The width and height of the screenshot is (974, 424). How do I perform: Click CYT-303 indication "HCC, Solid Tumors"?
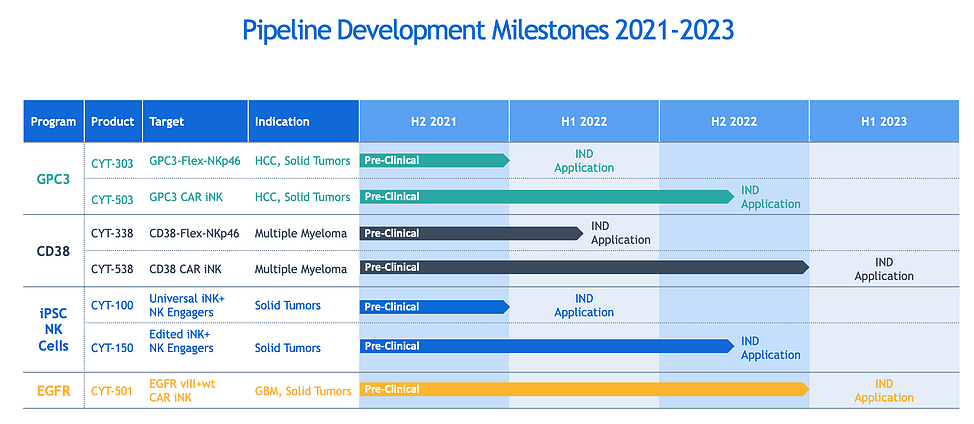click(303, 161)
